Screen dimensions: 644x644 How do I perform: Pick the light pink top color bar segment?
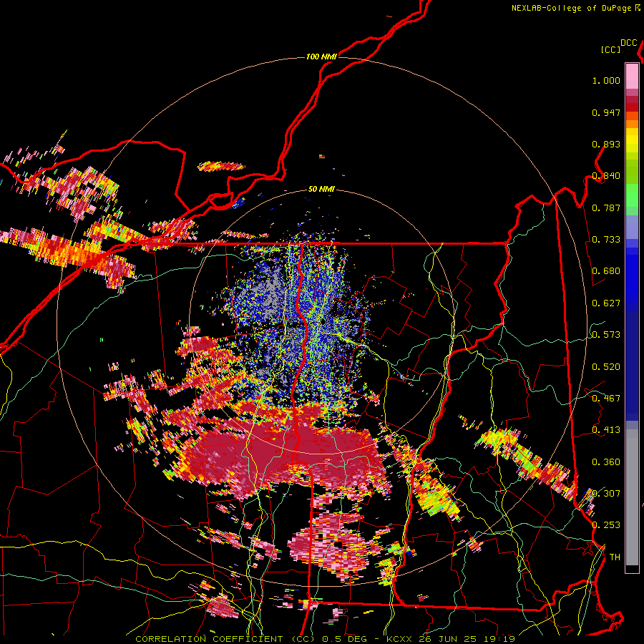pyautogui.click(x=632, y=76)
